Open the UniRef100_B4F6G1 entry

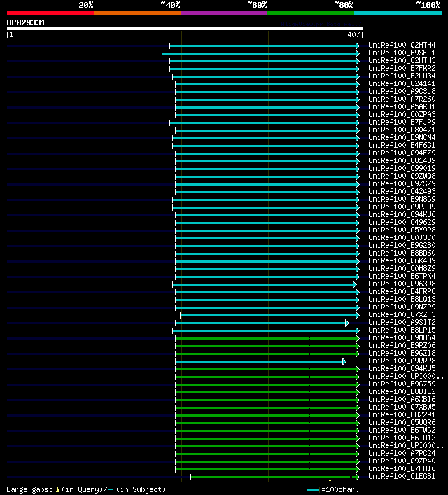402,145
